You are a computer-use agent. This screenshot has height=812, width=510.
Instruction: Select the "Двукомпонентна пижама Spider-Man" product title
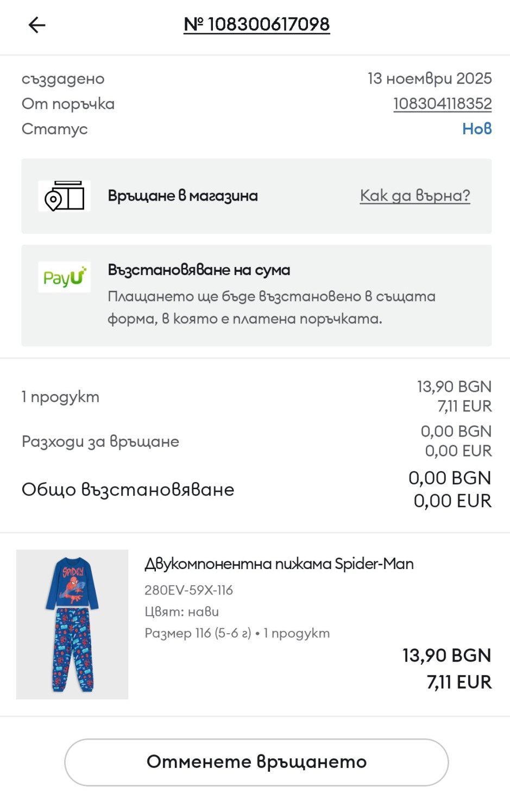[x=279, y=564]
